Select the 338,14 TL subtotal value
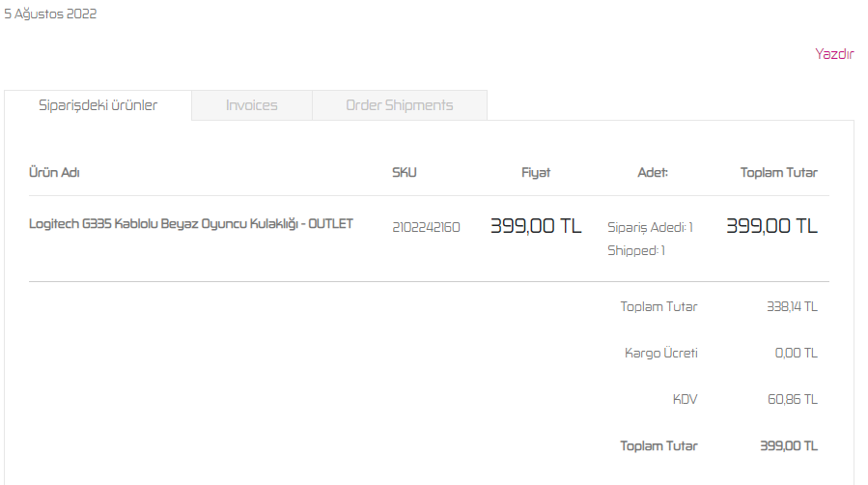Viewport: 868px width, 485px height. [792, 306]
